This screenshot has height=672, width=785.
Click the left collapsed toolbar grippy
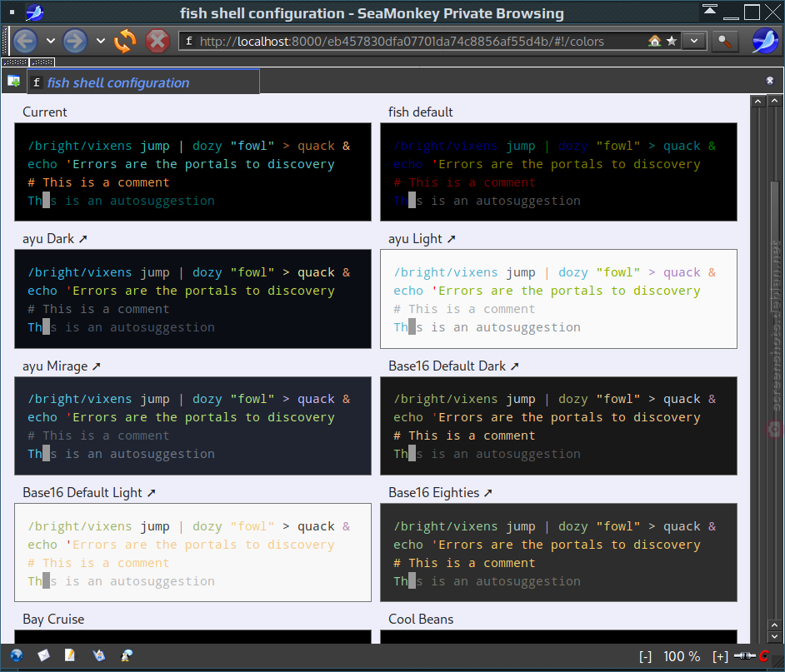15,62
